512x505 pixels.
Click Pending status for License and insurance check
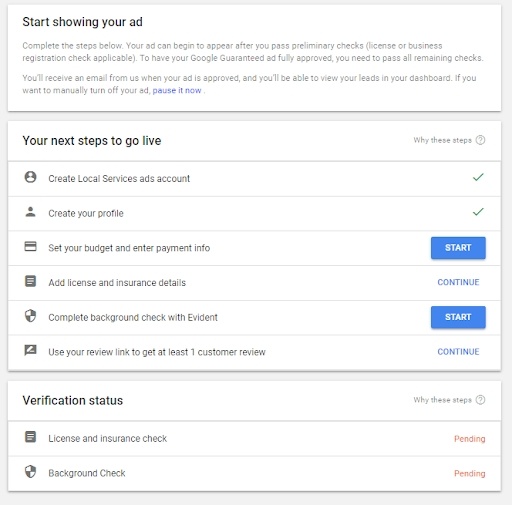tap(469, 439)
